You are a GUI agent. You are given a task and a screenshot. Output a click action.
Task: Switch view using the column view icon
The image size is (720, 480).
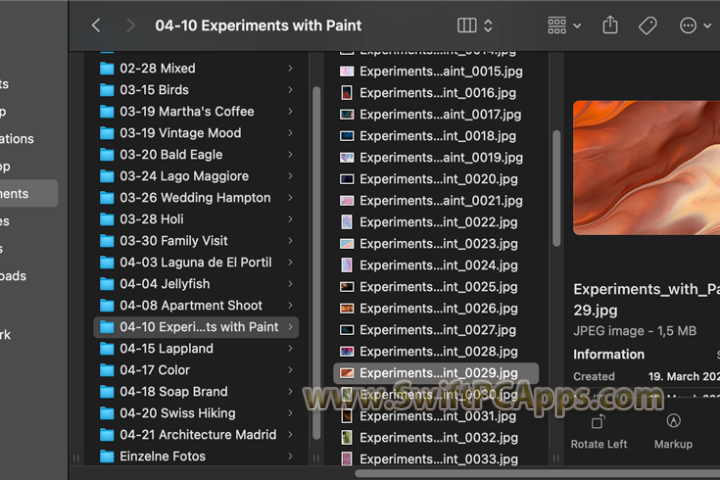coord(467,25)
